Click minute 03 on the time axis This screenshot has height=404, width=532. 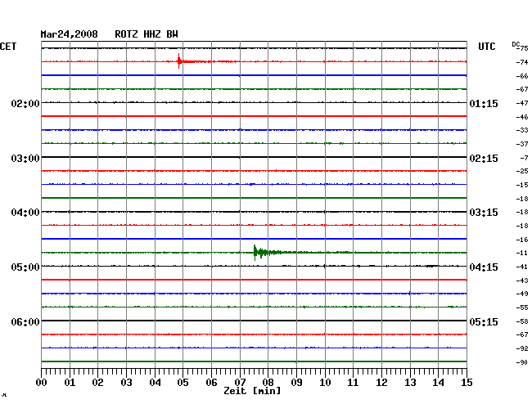127,383
